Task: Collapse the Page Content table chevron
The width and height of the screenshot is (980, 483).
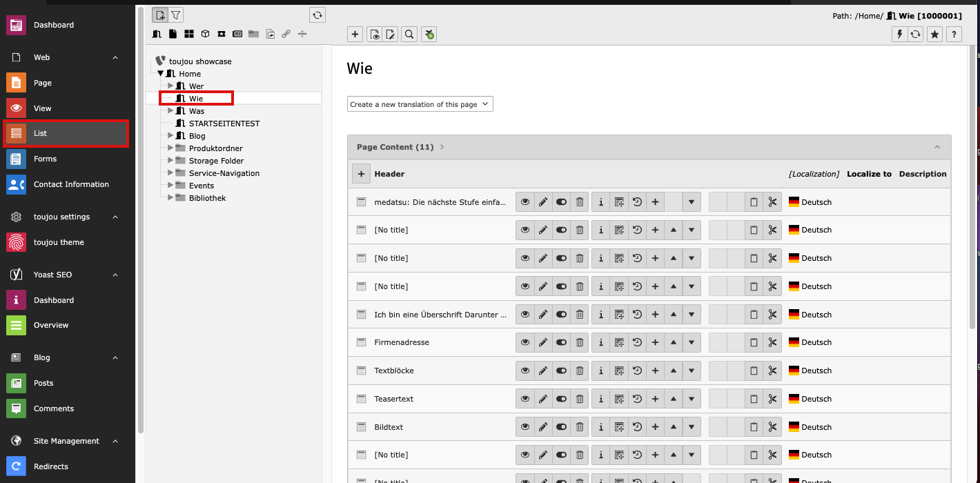Action: (937, 147)
